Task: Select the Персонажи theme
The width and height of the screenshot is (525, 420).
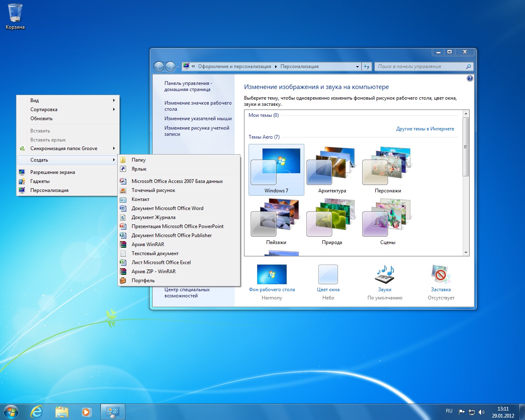Action: [x=388, y=169]
